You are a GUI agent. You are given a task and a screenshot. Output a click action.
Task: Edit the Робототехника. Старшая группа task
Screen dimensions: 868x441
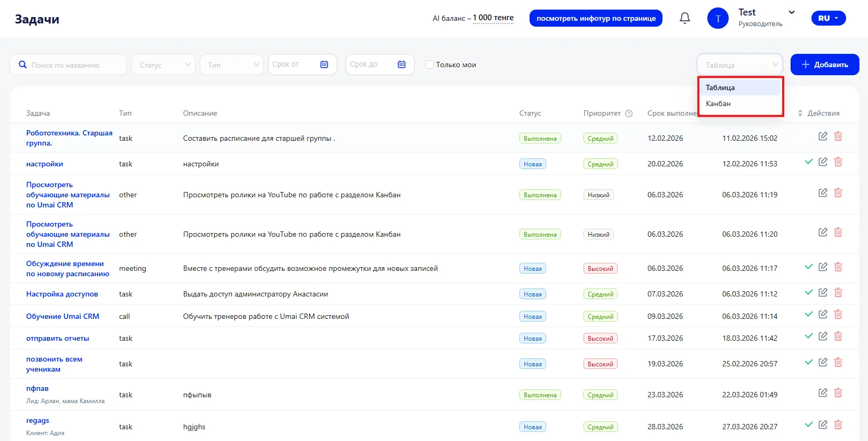coord(823,136)
